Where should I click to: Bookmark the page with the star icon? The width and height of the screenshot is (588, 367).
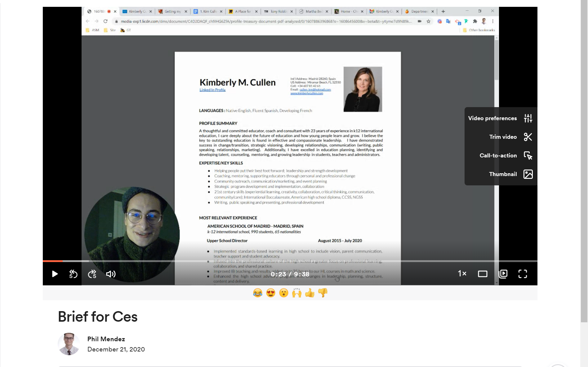(x=429, y=22)
